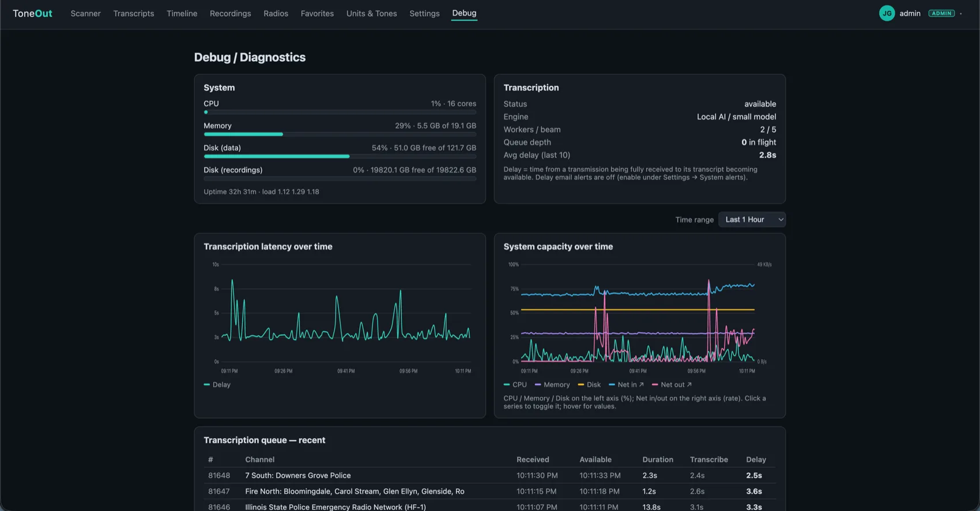Open the user menu dot indicator

click(961, 13)
